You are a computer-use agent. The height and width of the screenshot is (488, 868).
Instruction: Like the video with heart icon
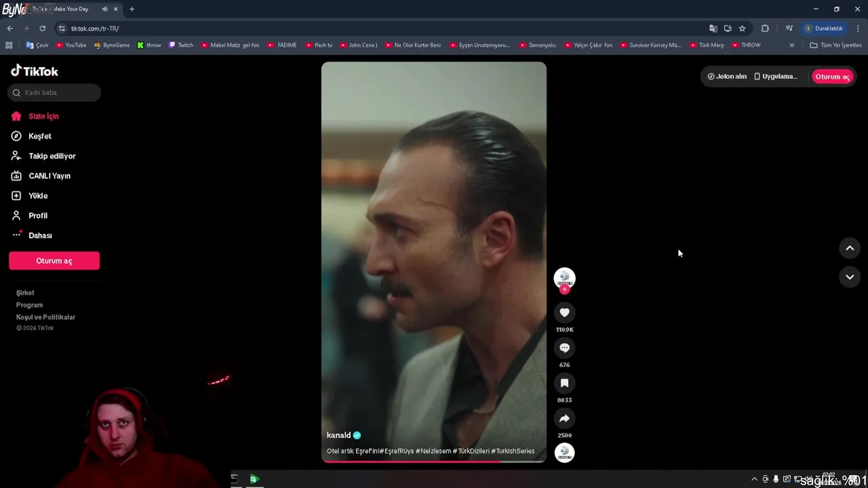[564, 312]
